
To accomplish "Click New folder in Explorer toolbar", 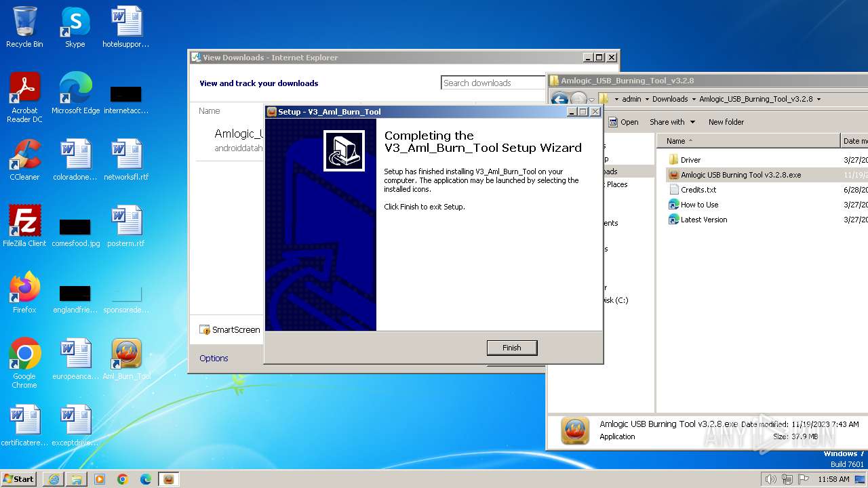I will click(726, 122).
